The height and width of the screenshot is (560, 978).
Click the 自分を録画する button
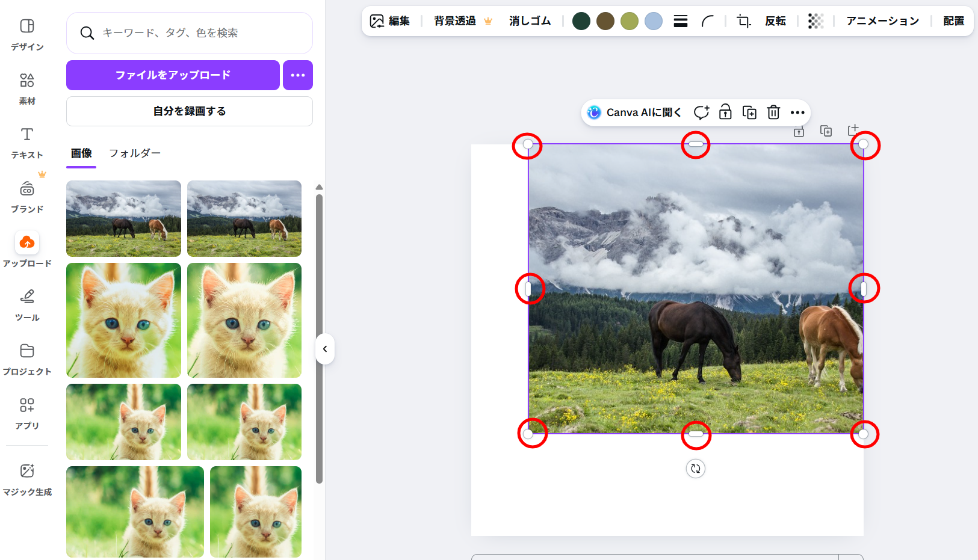pos(189,111)
